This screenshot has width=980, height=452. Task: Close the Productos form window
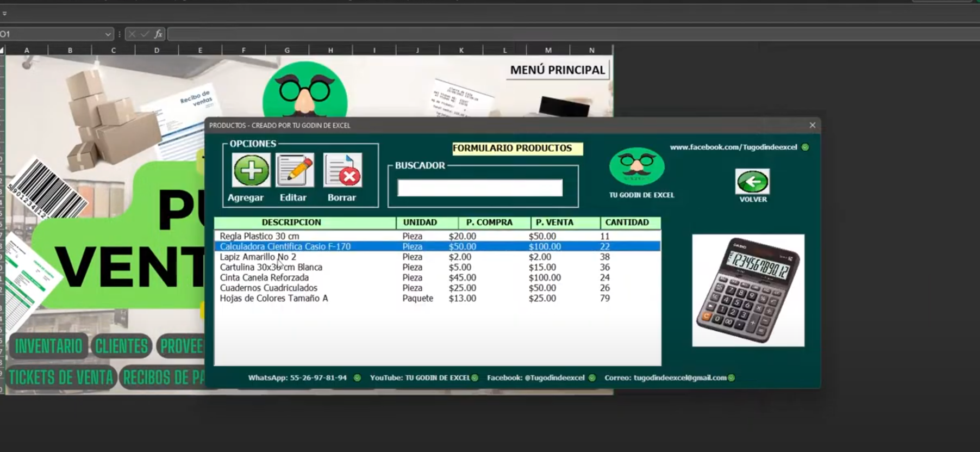812,125
